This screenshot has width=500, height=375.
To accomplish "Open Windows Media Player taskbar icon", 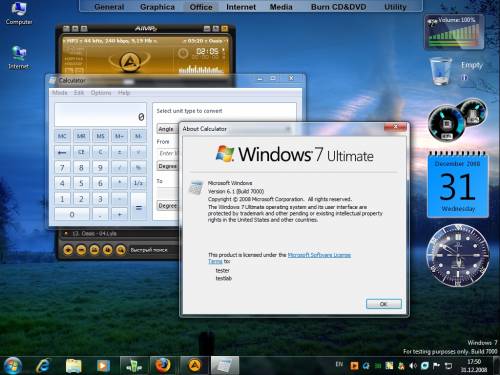I will [103, 366].
